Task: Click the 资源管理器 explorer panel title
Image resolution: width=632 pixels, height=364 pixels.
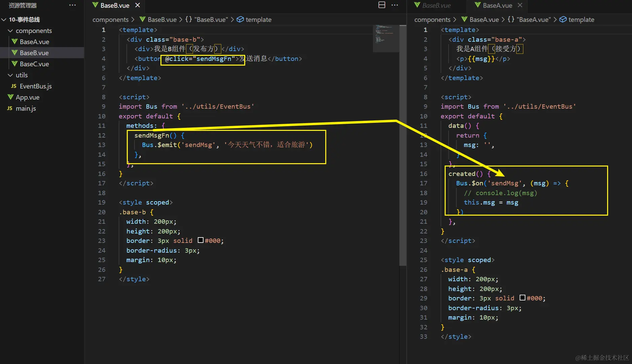Action: tap(23, 5)
